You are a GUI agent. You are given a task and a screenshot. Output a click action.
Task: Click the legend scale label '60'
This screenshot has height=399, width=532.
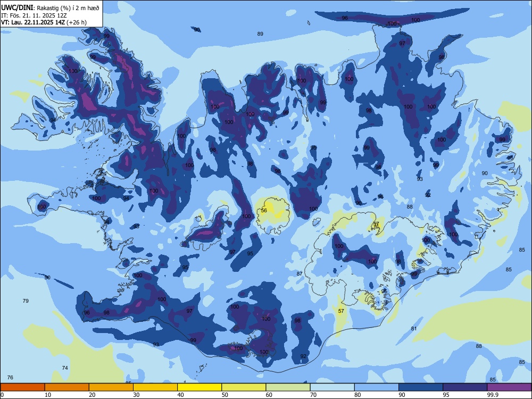pos(269,395)
